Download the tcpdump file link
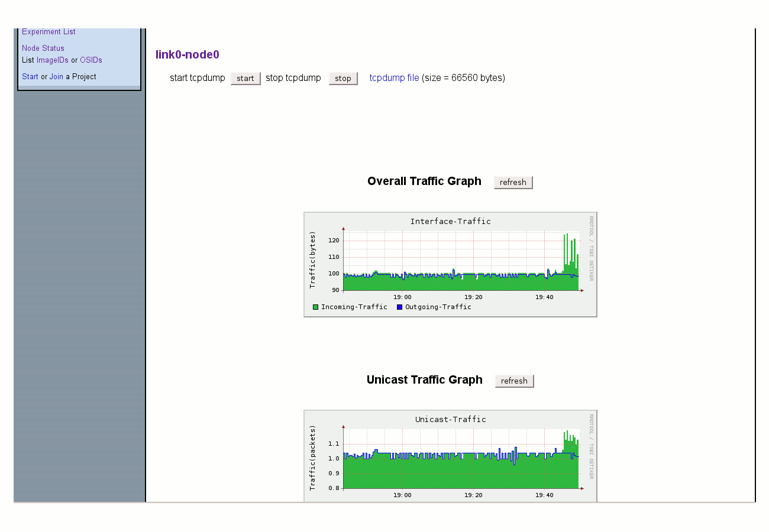 [395, 78]
